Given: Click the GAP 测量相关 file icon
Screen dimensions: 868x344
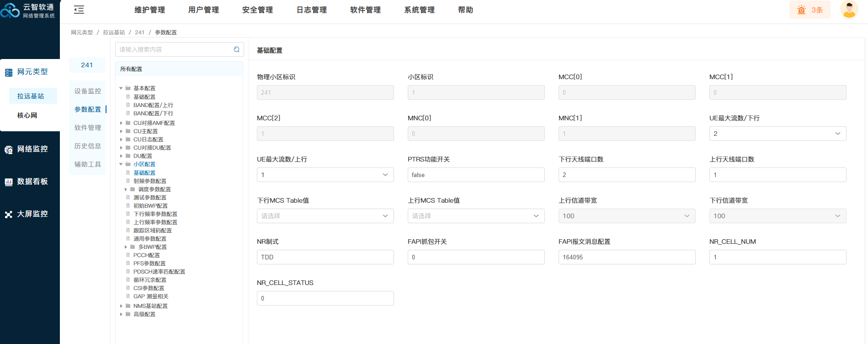Looking at the screenshot, I should (128, 296).
